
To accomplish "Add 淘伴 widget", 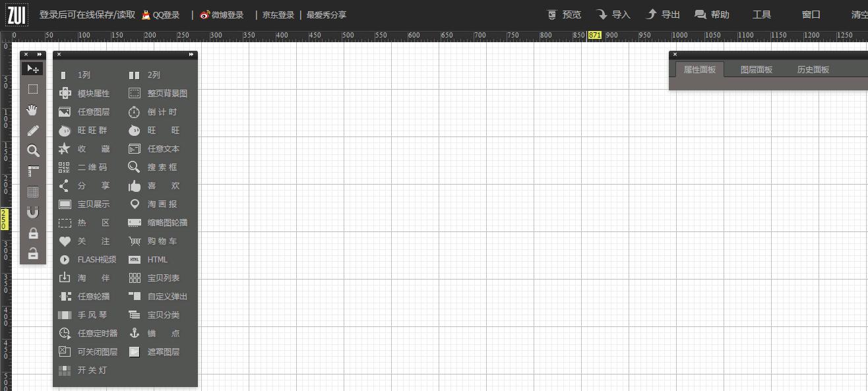I will coord(84,278).
